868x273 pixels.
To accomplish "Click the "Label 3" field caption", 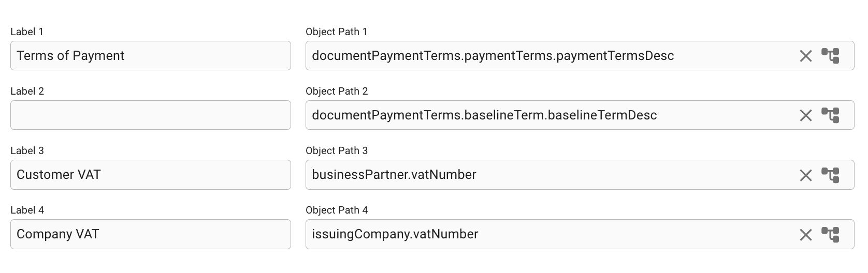I will pos(27,150).
